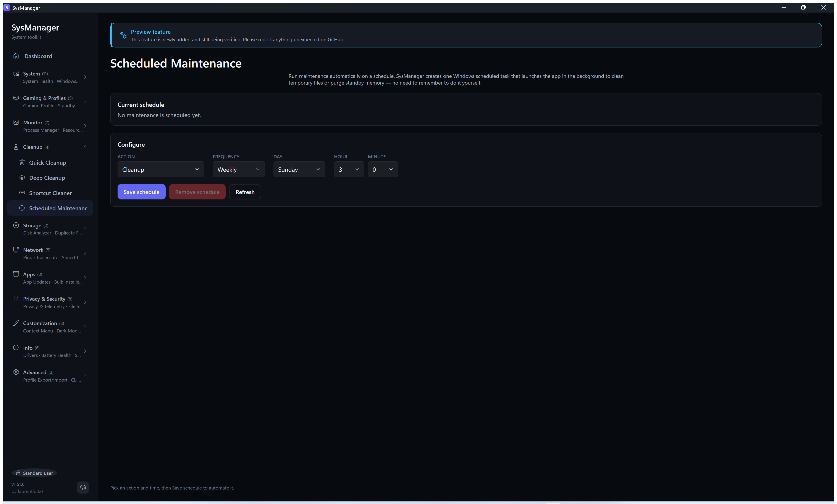Click the SysManager logo in title bar
Viewport: 837px width, 504px height.
click(x=7, y=8)
